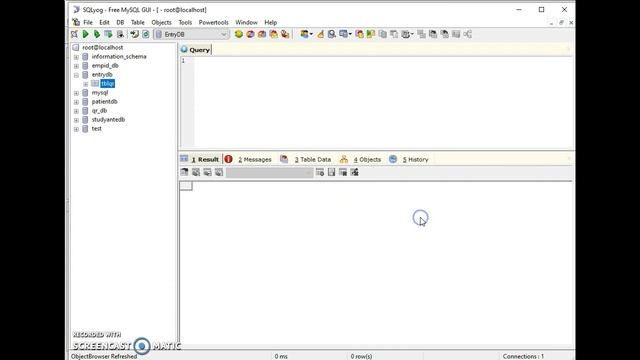
Task: Select the highlighted tblqr table
Action: [x=108, y=83]
